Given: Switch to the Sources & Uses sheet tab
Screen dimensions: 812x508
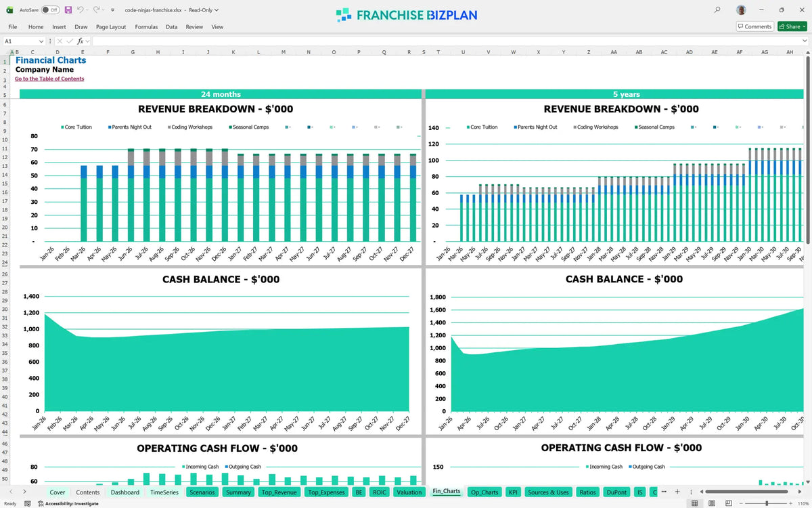Looking at the screenshot, I should point(549,492).
